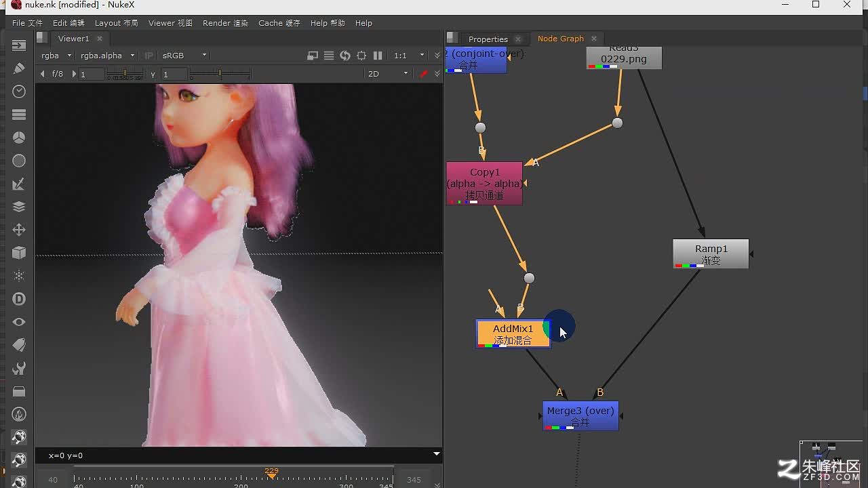The image size is (868, 488).
Task: Open the Other nodes box icon
Action: pos(19,391)
